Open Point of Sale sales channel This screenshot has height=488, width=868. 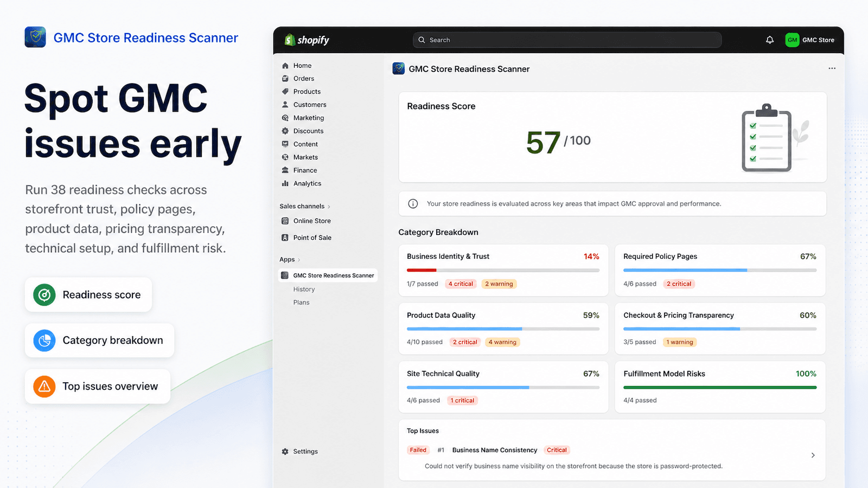[x=312, y=237]
